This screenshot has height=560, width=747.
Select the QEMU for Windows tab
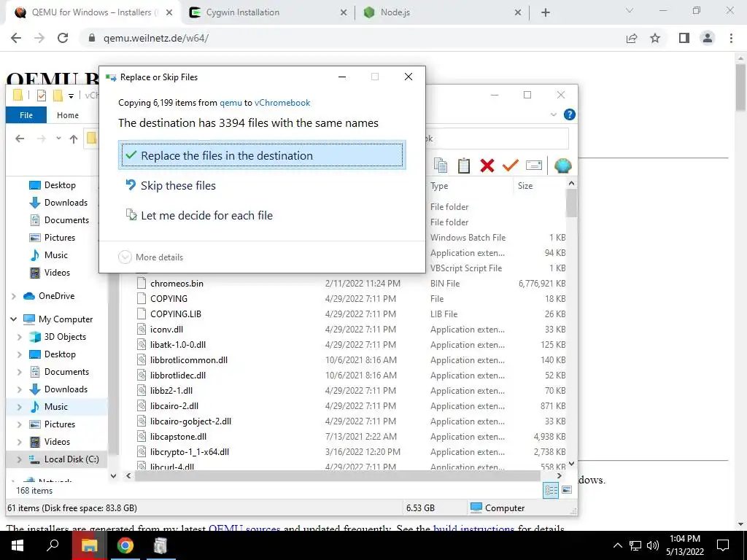(x=91, y=12)
